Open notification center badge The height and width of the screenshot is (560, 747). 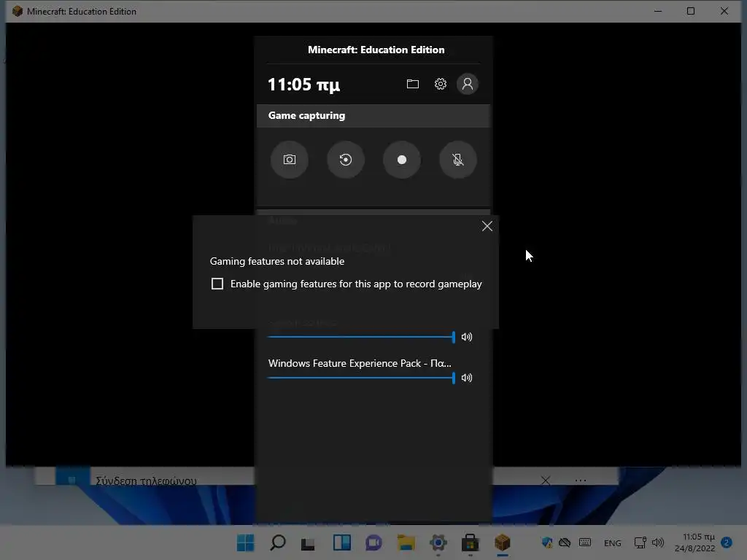pyautogui.click(x=727, y=542)
